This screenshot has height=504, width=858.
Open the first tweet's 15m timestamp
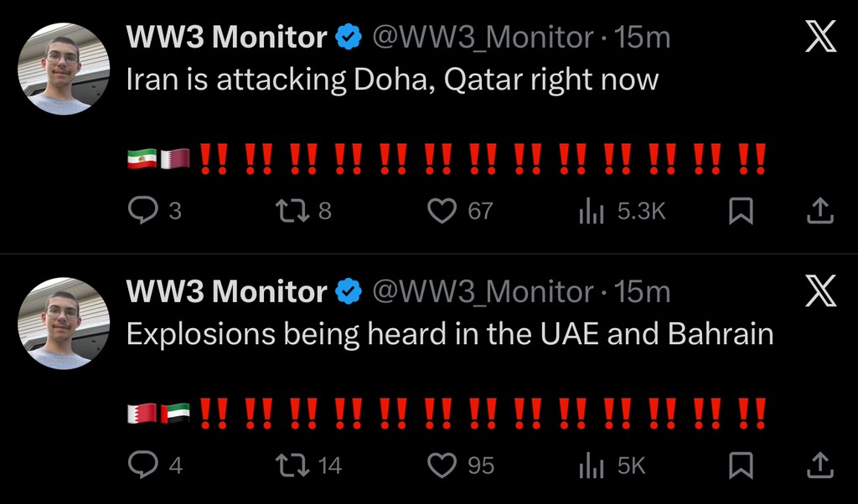[642, 38]
